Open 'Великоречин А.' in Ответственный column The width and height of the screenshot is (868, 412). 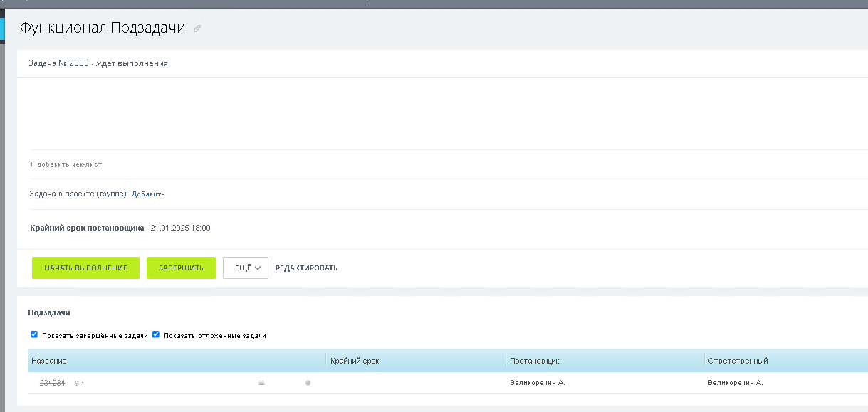735,383
